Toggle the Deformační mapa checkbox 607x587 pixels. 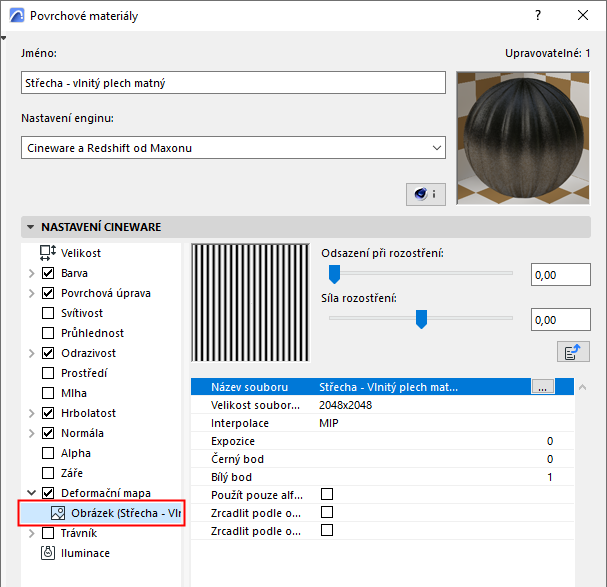tap(48, 493)
